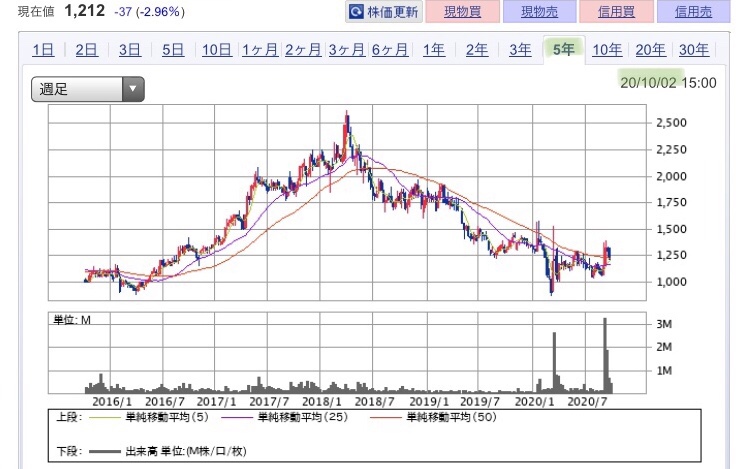Viewport: 736px width, 469px height.
Task: Select the 3ヶ月 chart range
Action: click(346, 49)
